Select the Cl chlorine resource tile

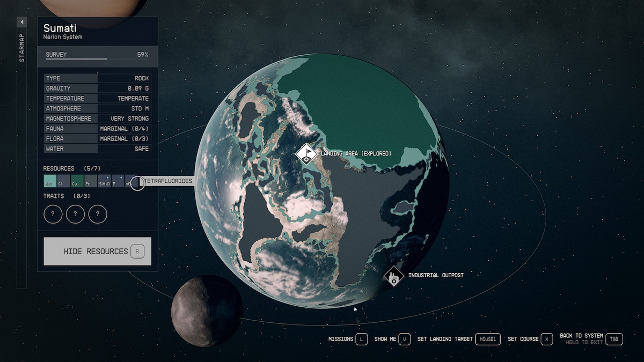tap(63, 181)
